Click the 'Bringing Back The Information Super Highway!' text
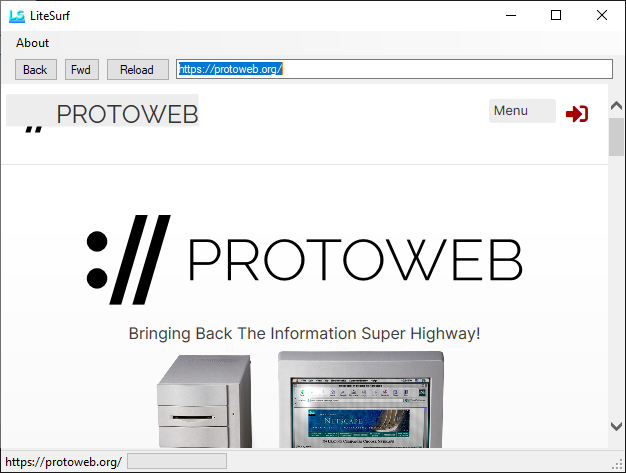Screen dimensions: 626x473 [305, 334]
